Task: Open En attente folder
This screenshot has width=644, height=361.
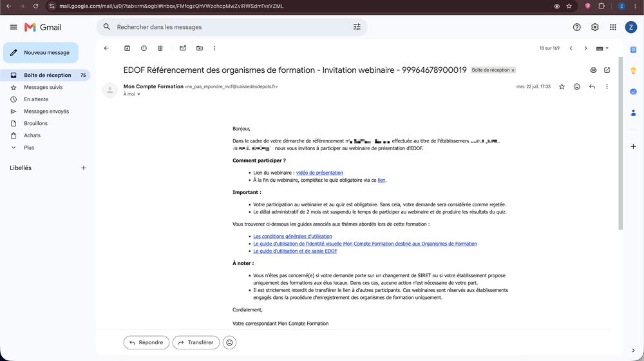Action: 36,99
